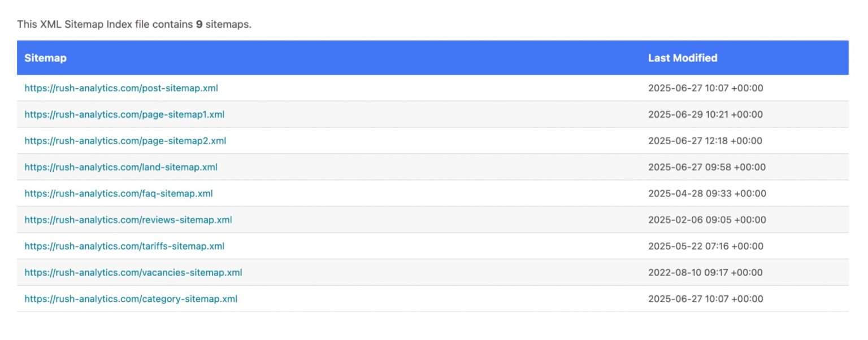Open the page-sitemap1.xml link
The height and width of the screenshot is (340, 868).
(124, 114)
